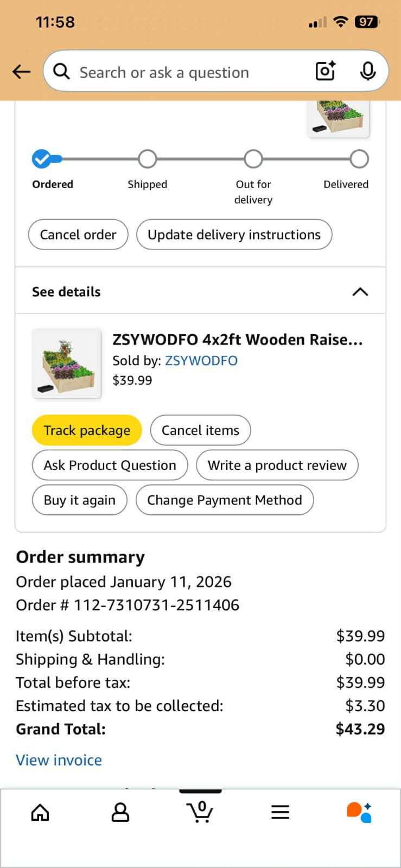
Task: Open Change Payment Method
Action: [225, 500]
